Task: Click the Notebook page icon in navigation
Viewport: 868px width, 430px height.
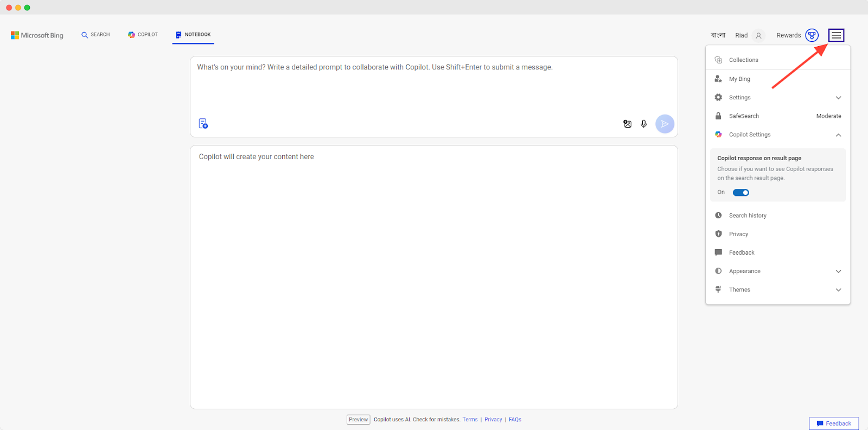Action: 178,35
